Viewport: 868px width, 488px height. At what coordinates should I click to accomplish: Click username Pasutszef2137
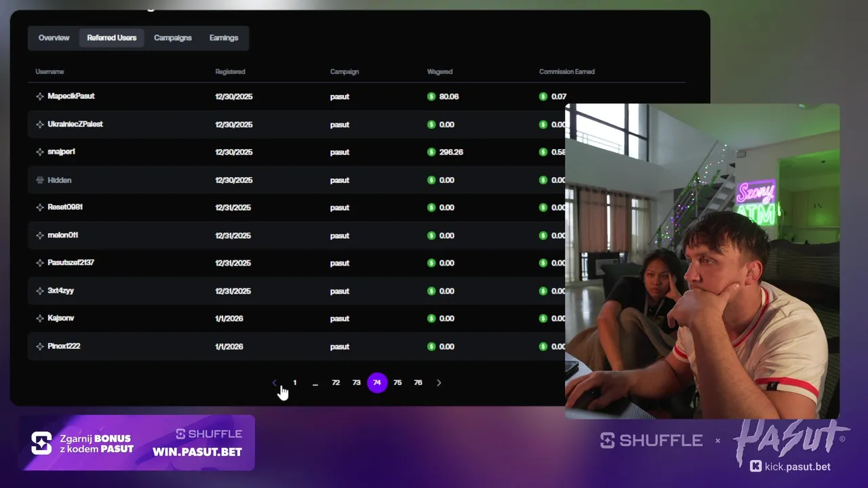point(71,263)
